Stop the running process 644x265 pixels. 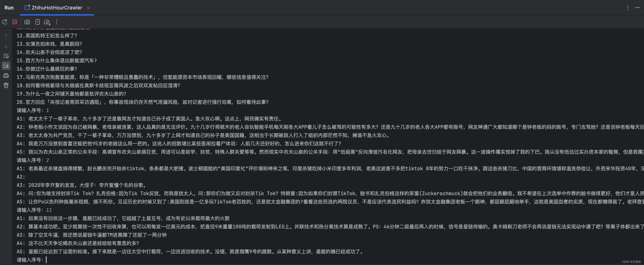[15, 22]
